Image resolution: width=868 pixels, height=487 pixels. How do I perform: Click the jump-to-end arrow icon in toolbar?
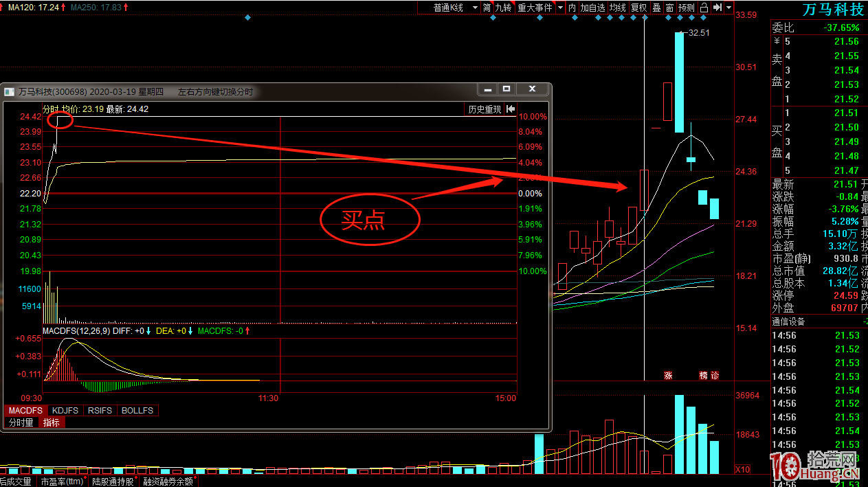click(717, 8)
